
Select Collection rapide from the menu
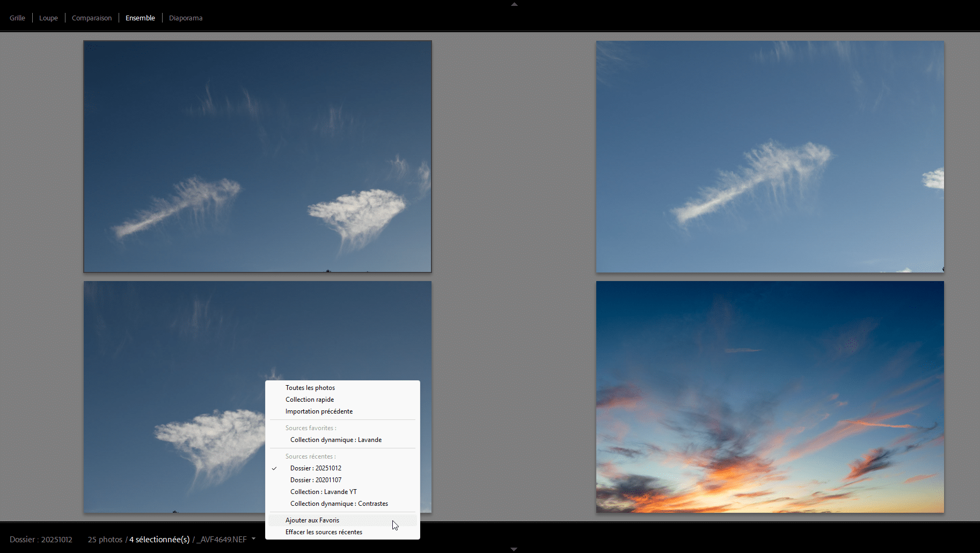(310, 399)
